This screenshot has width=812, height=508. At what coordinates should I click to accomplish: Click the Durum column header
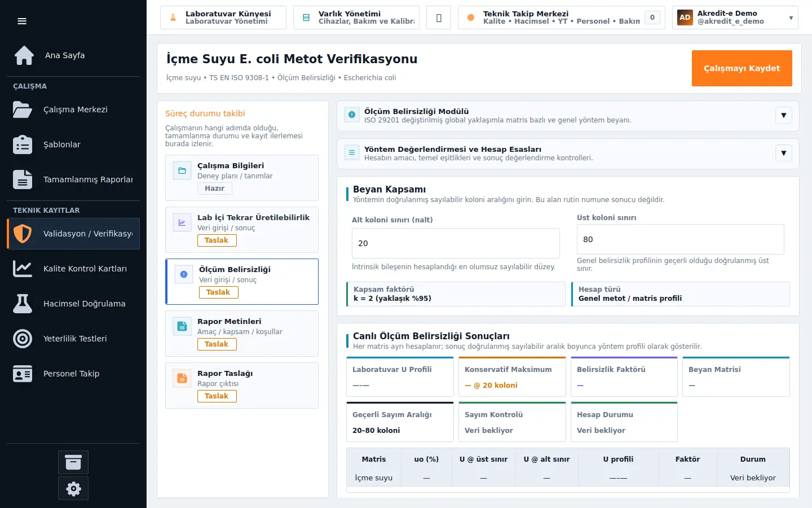tap(753, 459)
